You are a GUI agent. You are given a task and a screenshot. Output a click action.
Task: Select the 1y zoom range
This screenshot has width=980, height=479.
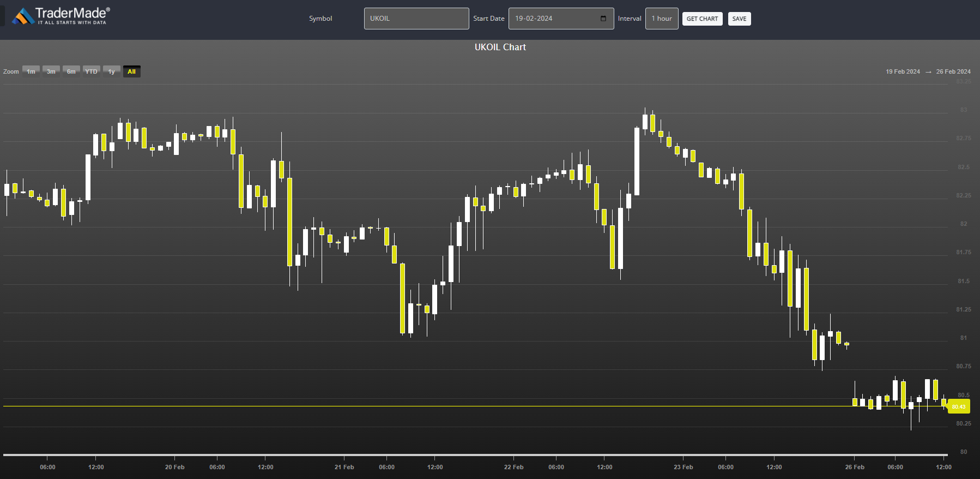(x=112, y=71)
